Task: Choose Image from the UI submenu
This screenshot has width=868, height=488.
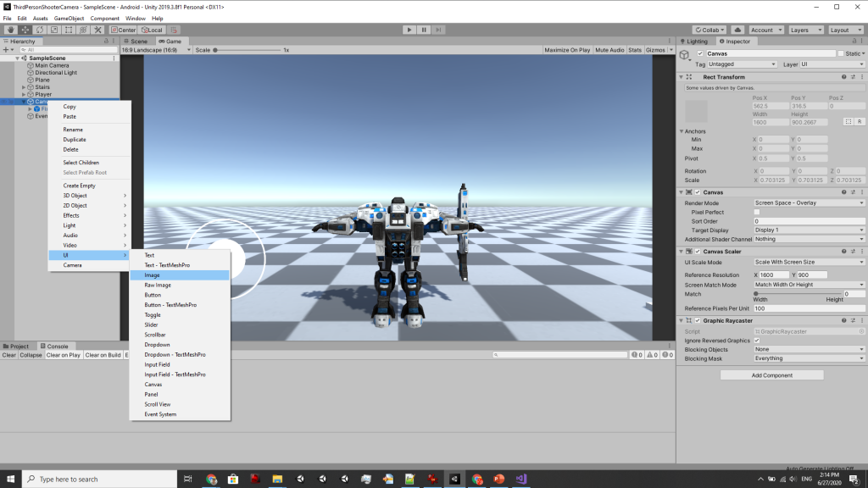Action: click(x=180, y=275)
